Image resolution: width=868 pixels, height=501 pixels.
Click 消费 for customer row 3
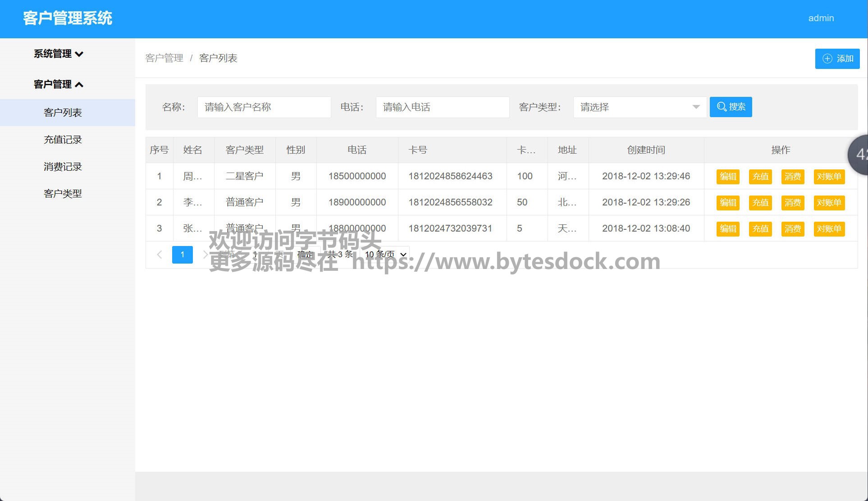coord(792,229)
